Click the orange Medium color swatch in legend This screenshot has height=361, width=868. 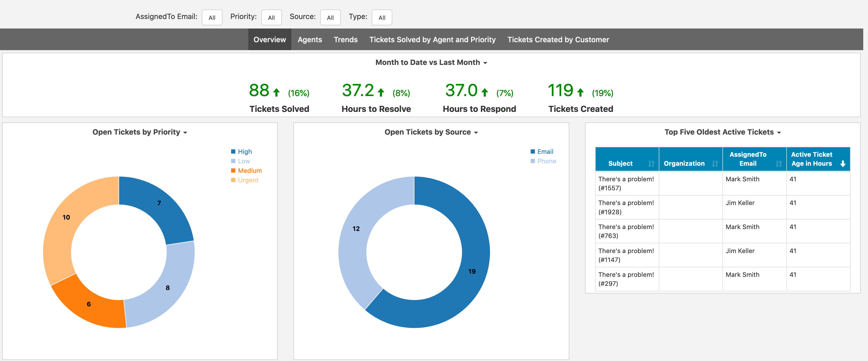pyautogui.click(x=233, y=170)
